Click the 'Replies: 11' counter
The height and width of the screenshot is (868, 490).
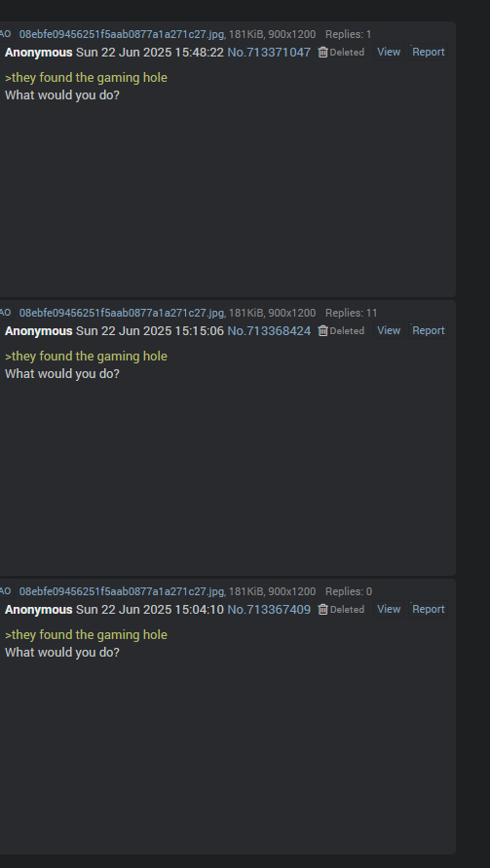pyautogui.click(x=351, y=313)
